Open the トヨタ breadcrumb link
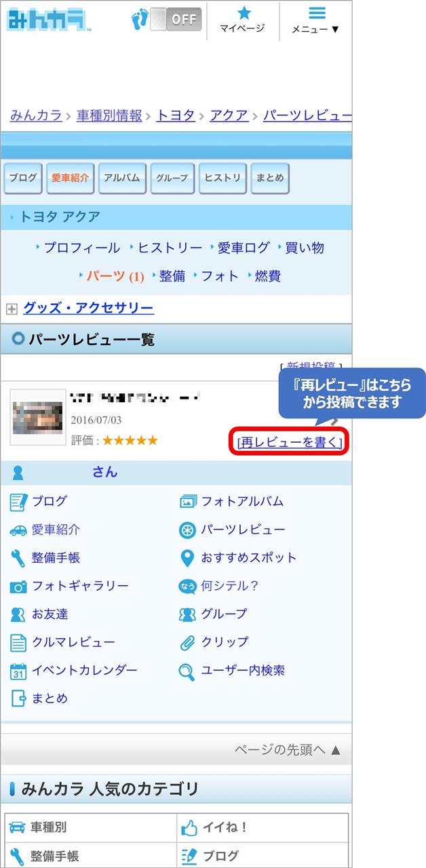 [x=176, y=115]
